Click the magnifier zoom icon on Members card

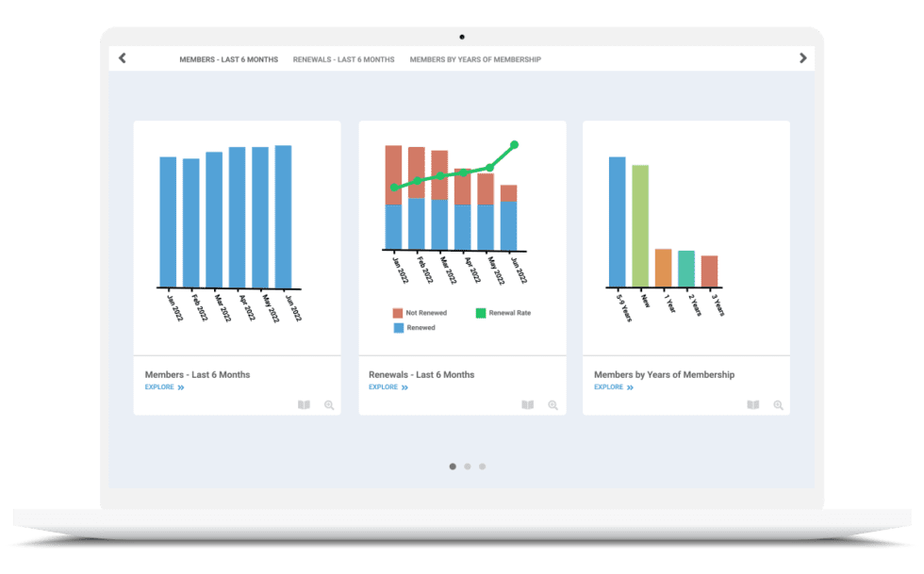pyautogui.click(x=327, y=405)
